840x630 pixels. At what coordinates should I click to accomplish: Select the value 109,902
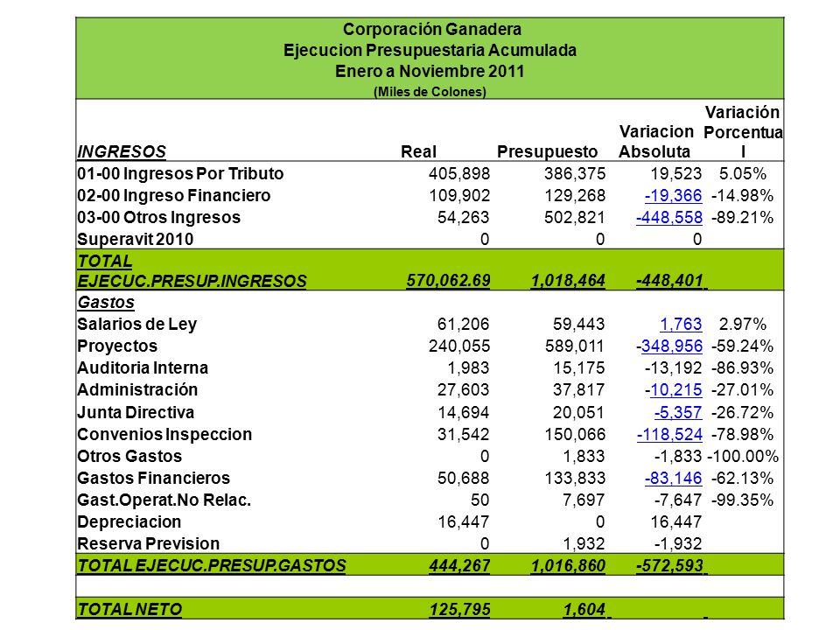click(459, 195)
